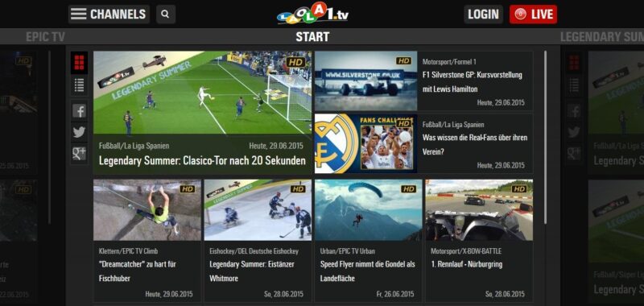Open the Speed Flyer paraglider thumbnail
This screenshot has height=306, width=644.
[369, 210]
